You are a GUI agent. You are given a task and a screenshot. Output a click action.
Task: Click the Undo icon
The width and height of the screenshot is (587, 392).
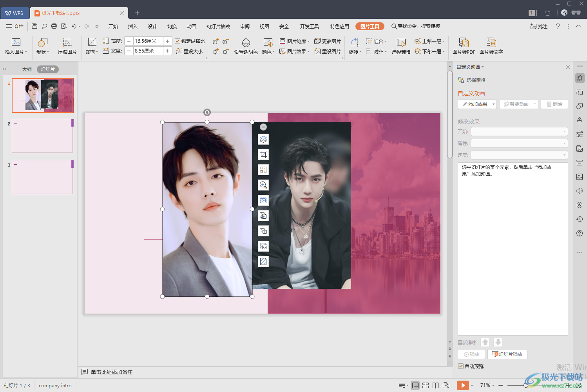tap(74, 26)
